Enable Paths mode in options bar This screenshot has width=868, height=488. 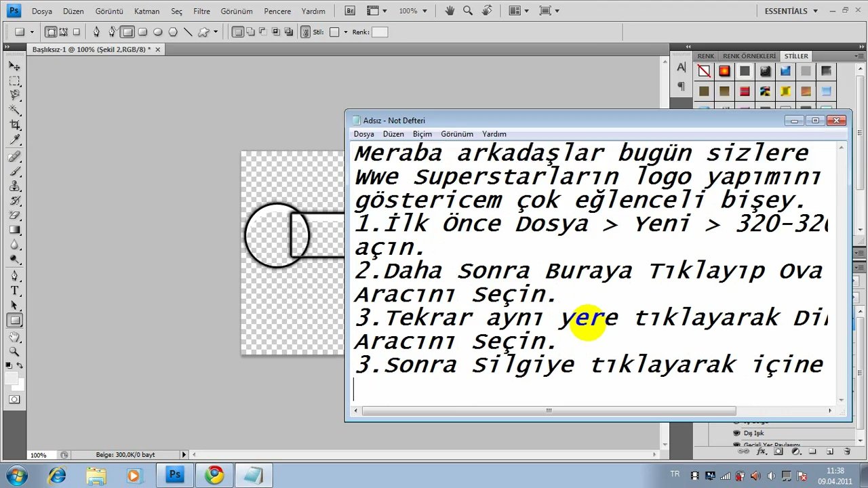(x=64, y=32)
